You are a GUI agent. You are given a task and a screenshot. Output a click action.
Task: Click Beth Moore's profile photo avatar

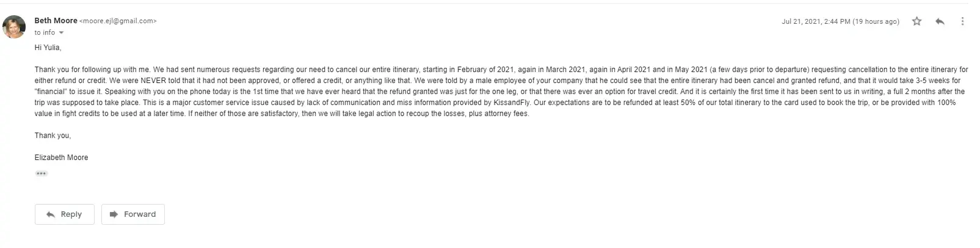click(x=14, y=27)
